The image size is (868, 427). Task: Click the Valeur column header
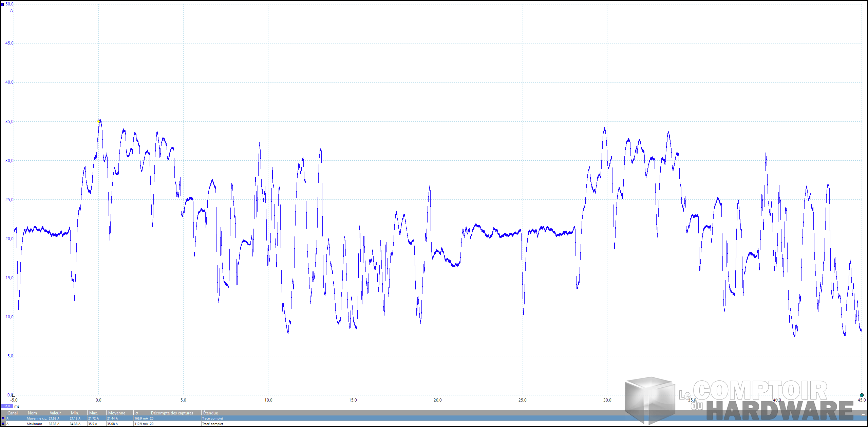pos(55,413)
